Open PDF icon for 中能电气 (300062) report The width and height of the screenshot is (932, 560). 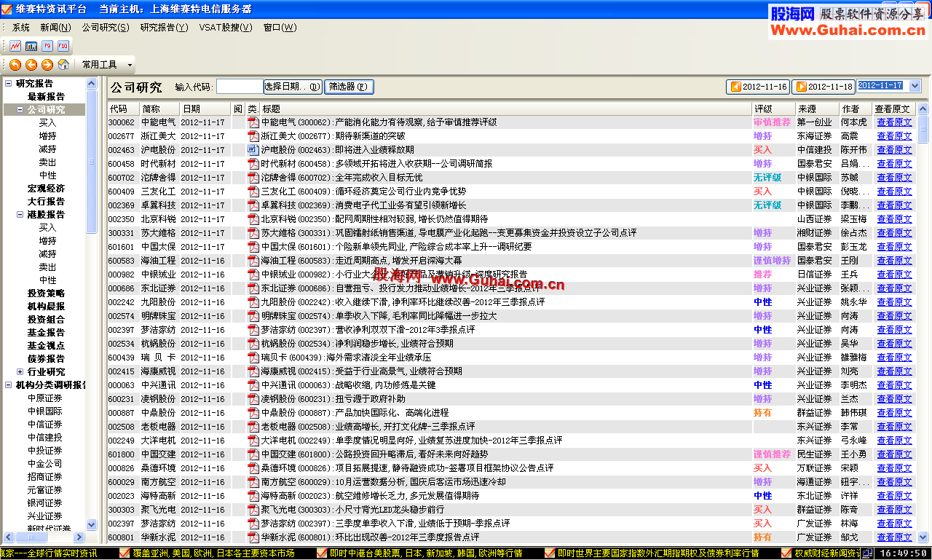pos(253,122)
